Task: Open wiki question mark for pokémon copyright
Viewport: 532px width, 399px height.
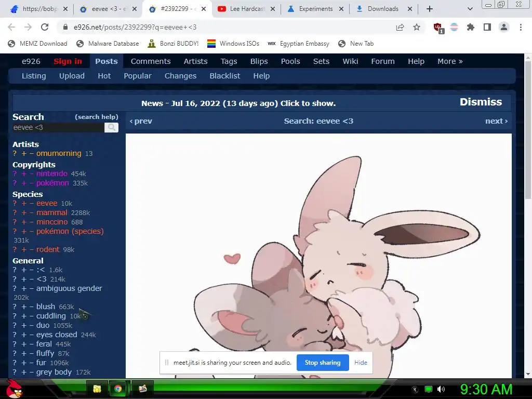Action: (x=15, y=183)
